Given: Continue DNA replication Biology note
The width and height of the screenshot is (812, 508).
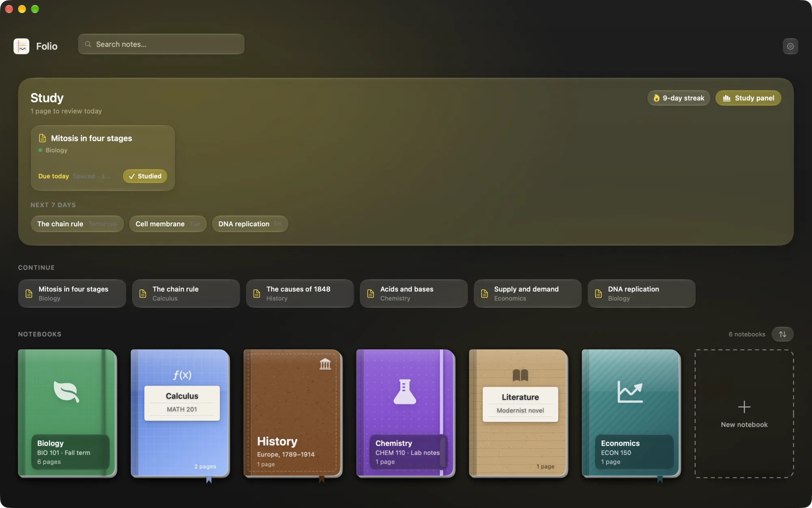Looking at the screenshot, I should coord(641,293).
